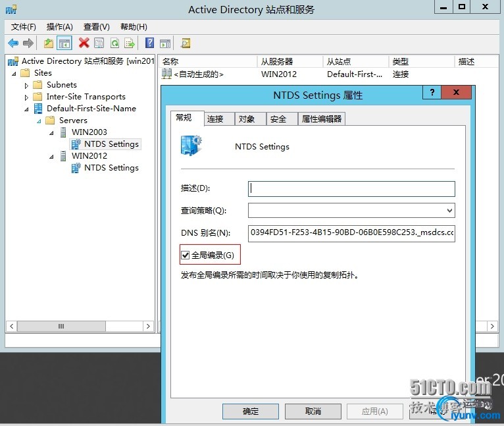This screenshot has height=426, width=504.
Task: Click the Back arrow toolbar icon
Action: click(13, 43)
